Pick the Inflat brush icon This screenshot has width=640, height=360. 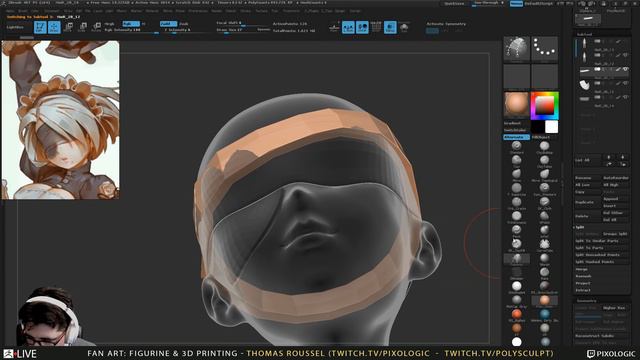click(544, 230)
